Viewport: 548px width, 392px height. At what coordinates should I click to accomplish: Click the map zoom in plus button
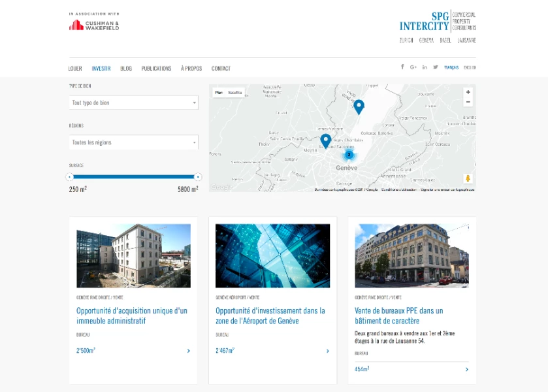[468, 92]
